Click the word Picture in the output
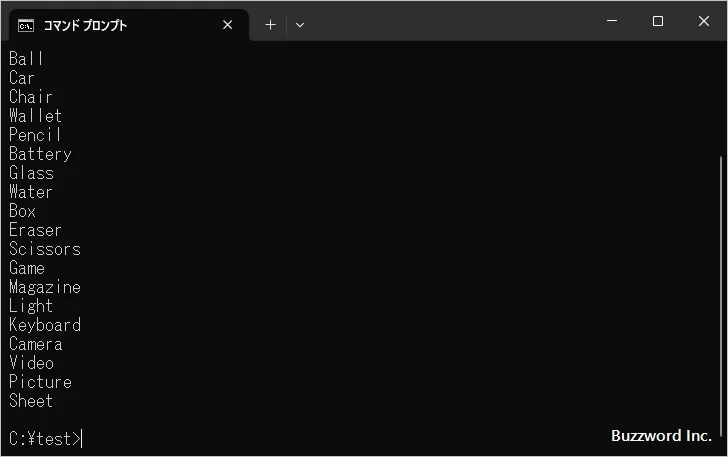The width and height of the screenshot is (728, 457). pos(40,382)
